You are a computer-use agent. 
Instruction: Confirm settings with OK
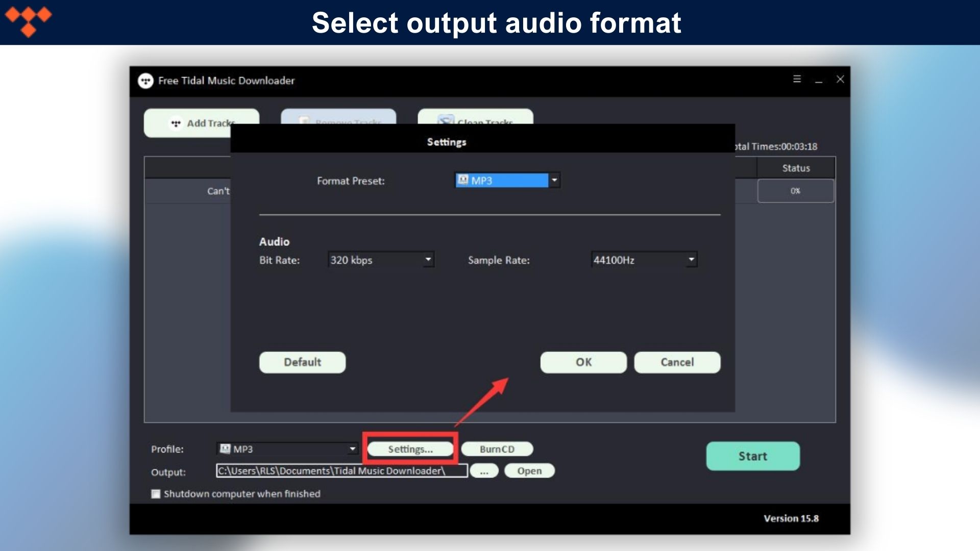point(583,362)
